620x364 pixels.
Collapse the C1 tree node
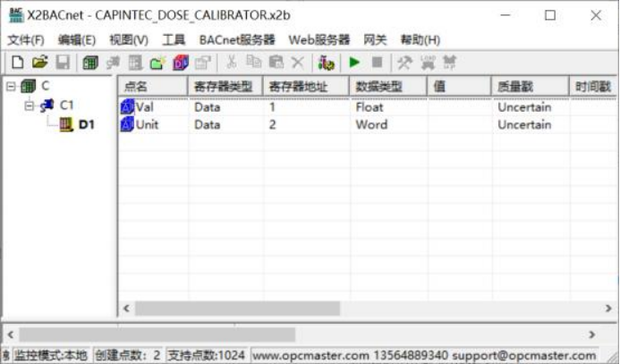29,106
